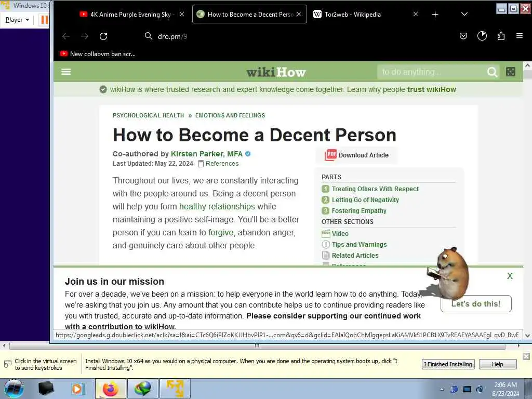The image size is (532, 399).
Task: Open the globe download manager taskbar icon
Action: pyautogui.click(x=142, y=389)
